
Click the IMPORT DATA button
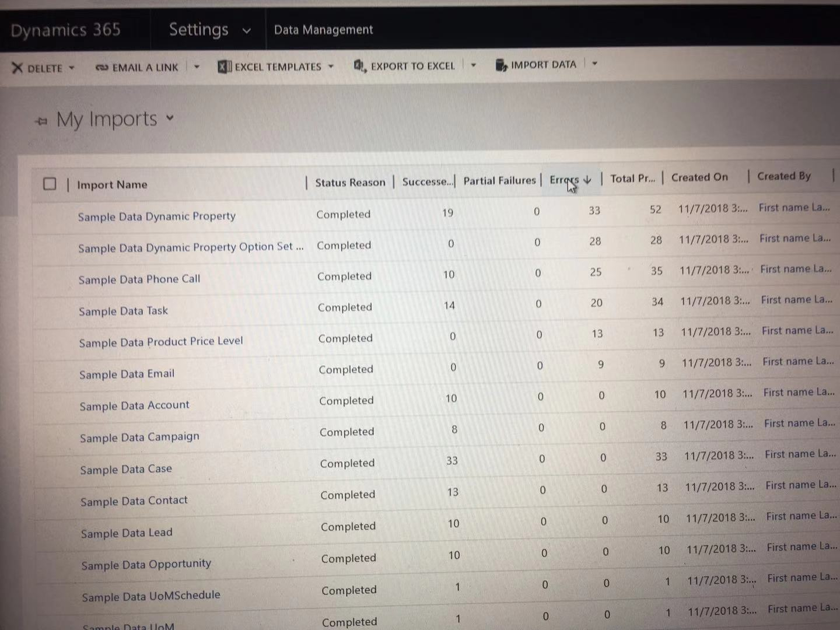pos(535,65)
